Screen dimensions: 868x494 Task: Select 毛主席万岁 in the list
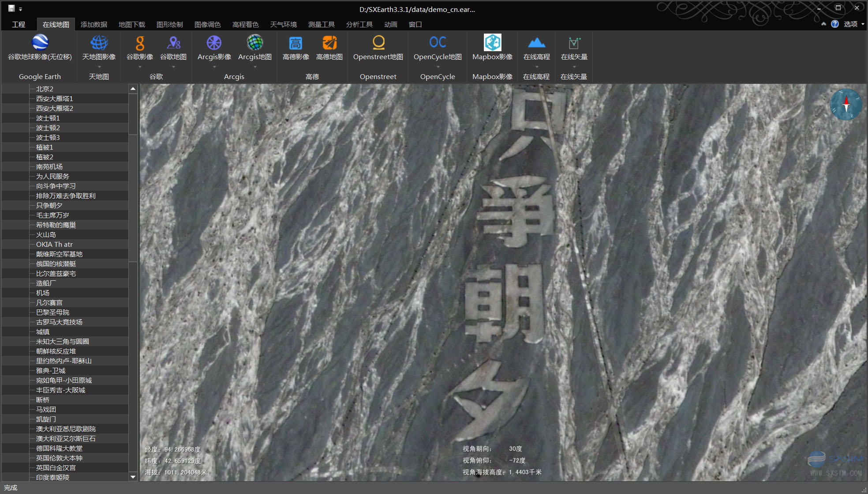click(x=52, y=215)
